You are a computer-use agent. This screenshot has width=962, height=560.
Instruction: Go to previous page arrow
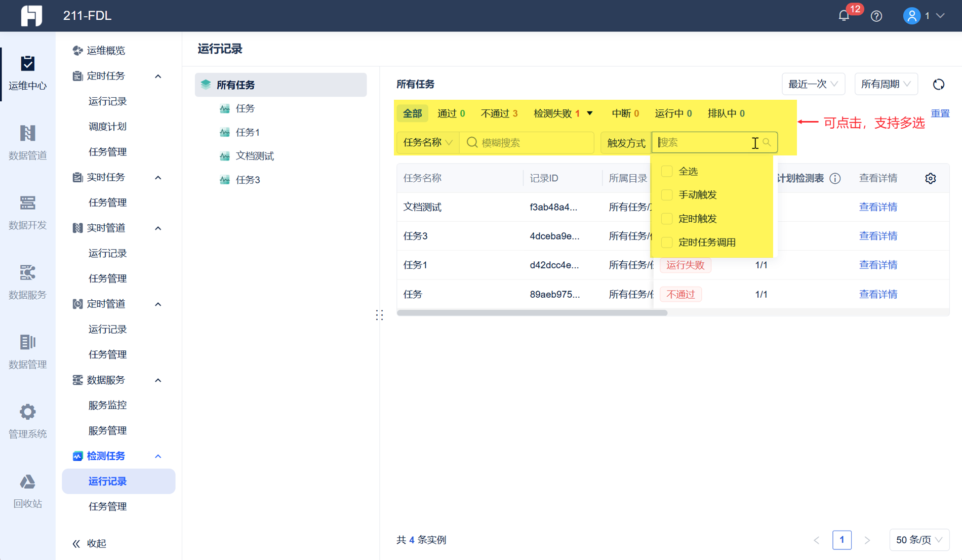(817, 540)
